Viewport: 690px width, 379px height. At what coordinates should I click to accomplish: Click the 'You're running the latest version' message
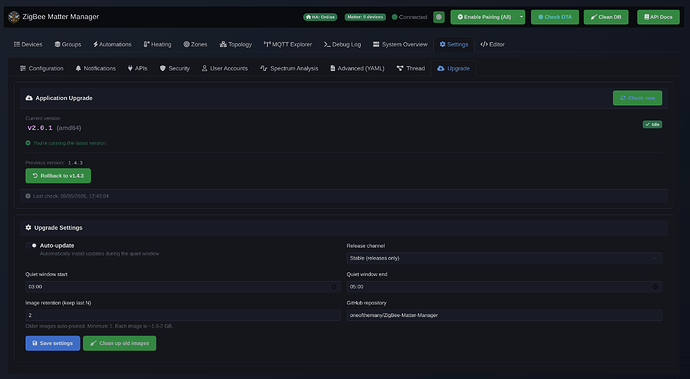point(70,143)
